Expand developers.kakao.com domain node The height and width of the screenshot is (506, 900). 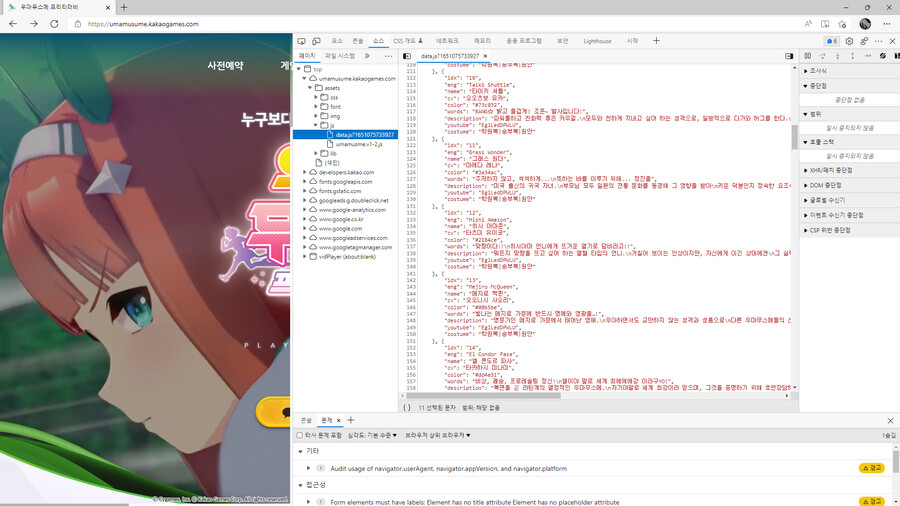tap(304, 172)
